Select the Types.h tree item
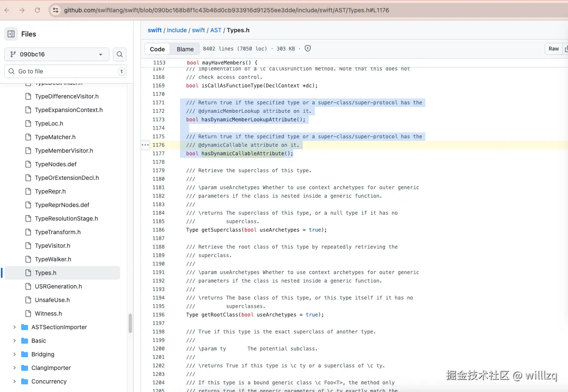568x392 pixels. click(62, 273)
